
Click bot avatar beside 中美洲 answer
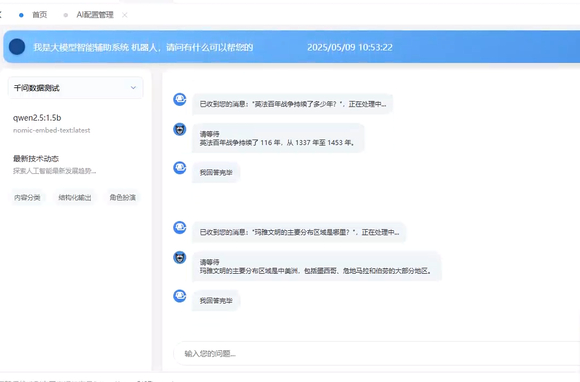pyautogui.click(x=180, y=257)
